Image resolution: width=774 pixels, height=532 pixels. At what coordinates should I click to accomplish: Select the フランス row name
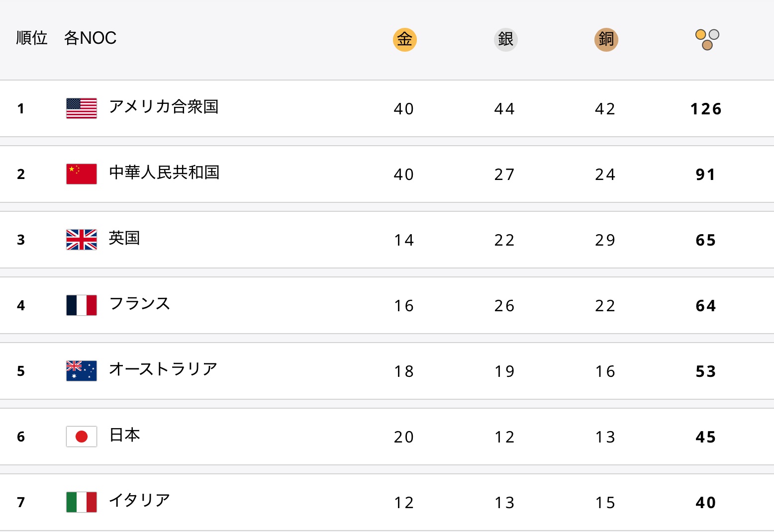tap(140, 303)
